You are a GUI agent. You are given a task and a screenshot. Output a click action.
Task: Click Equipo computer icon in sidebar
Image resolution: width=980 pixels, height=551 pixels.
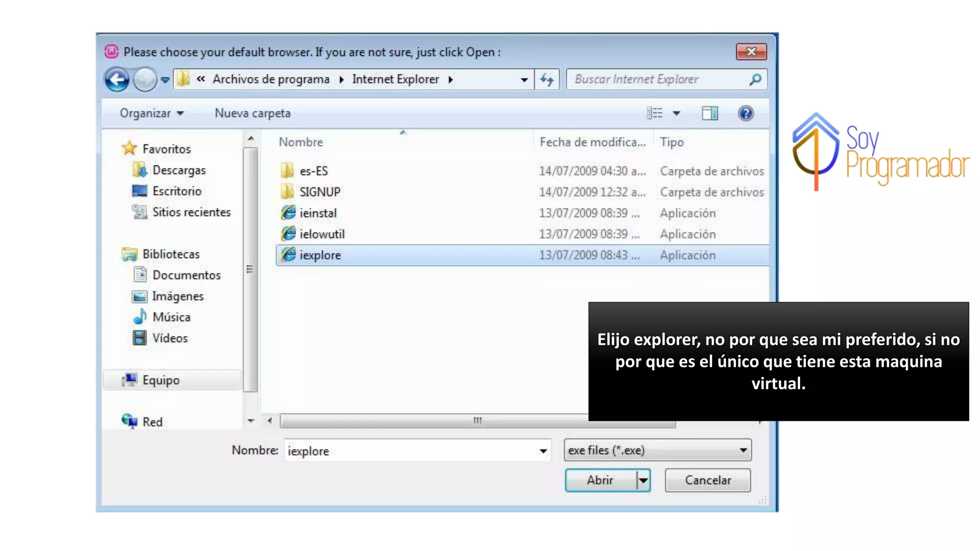point(130,380)
